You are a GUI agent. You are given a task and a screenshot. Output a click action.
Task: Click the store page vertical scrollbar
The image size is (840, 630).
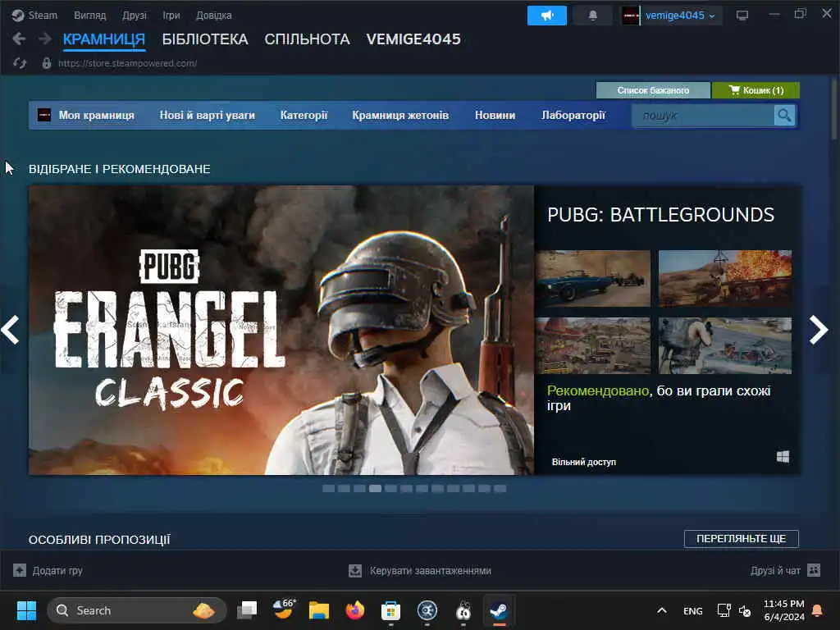point(833,110)
